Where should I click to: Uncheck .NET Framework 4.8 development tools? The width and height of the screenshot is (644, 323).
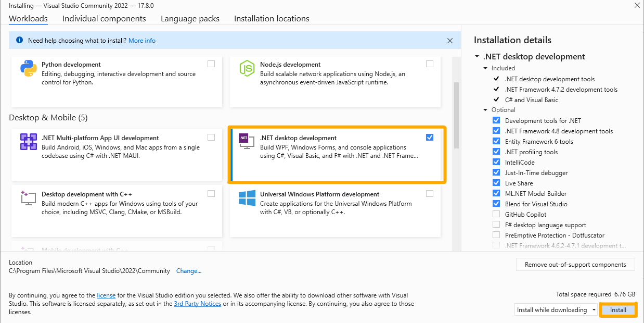[496, 131]
